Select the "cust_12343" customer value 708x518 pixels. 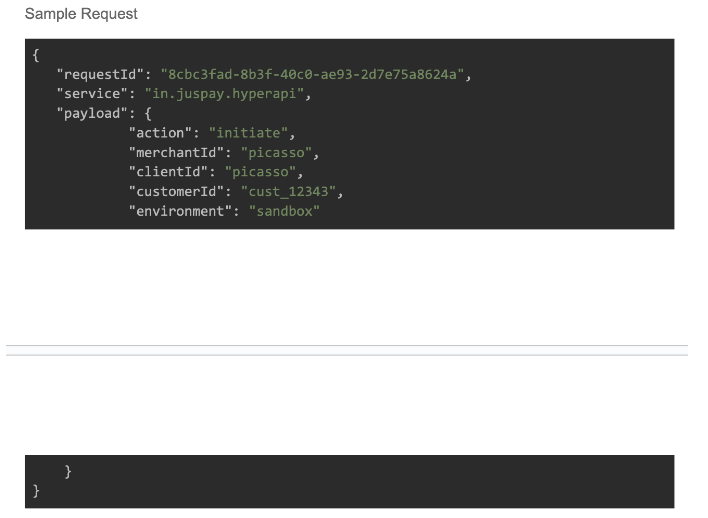290,192
